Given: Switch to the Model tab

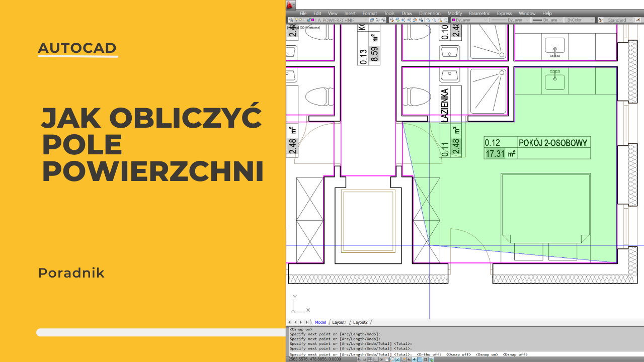Looking at the screenshot, I should tap(320, 322).
